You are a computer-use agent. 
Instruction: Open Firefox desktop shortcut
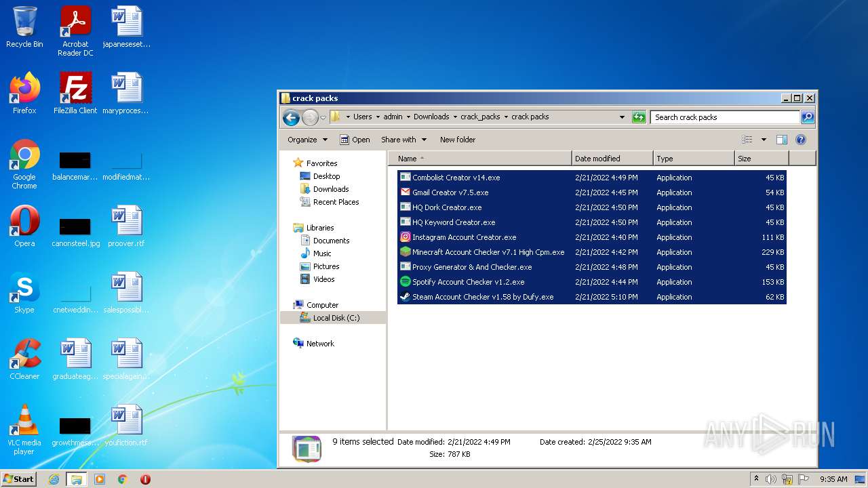tap(24, 94)
